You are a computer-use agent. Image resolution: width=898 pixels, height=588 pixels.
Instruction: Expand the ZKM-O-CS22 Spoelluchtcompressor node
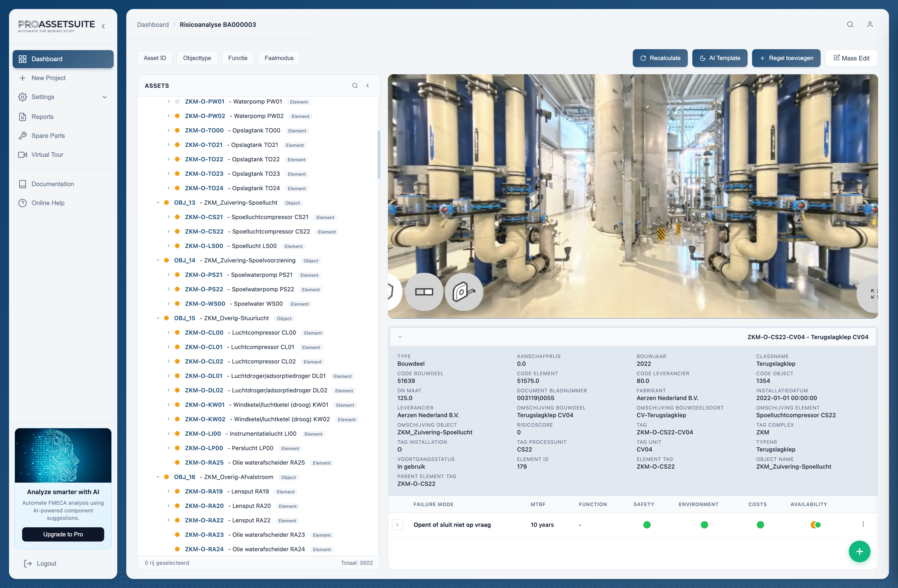[169, 231]
